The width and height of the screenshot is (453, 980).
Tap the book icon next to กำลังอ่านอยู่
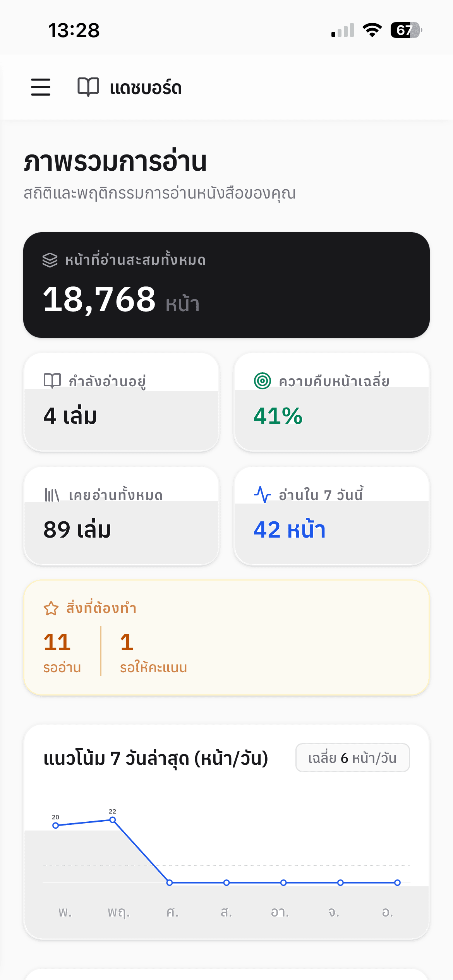(x=52, y=381)
